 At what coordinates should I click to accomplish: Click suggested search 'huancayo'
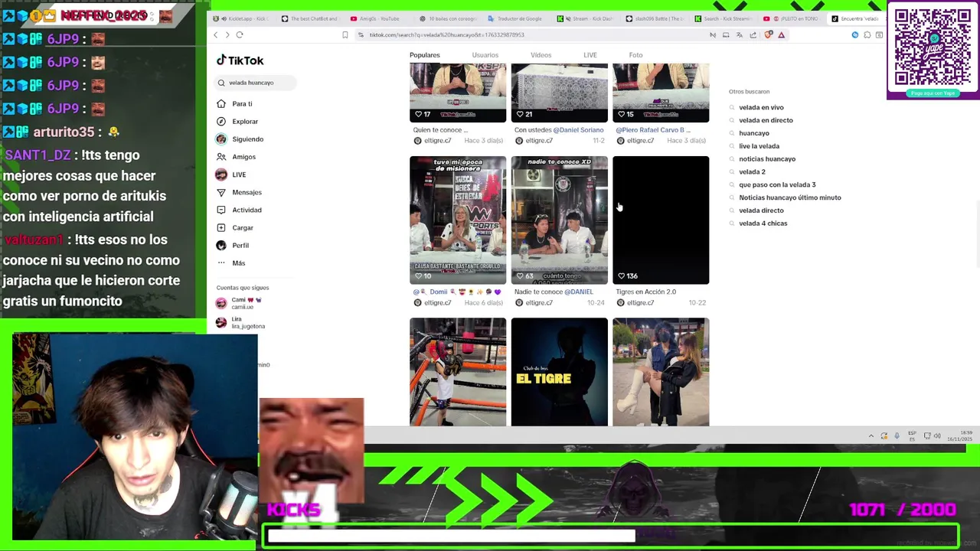click(x=753, y=133)
